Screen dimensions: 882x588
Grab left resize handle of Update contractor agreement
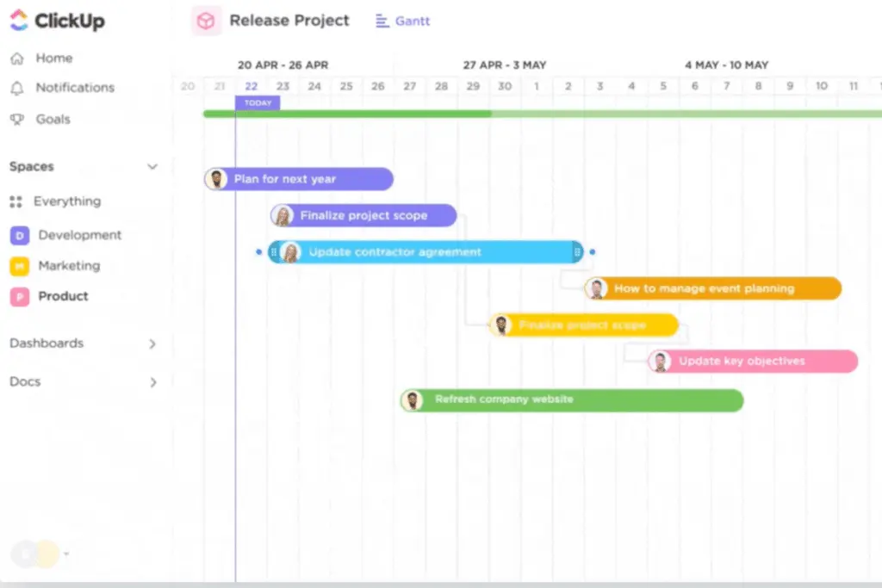tap(273, 252)
